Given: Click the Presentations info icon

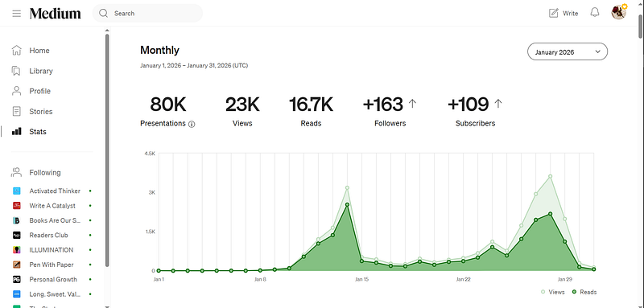Looking at the screenshot, I should coord(192,124).
